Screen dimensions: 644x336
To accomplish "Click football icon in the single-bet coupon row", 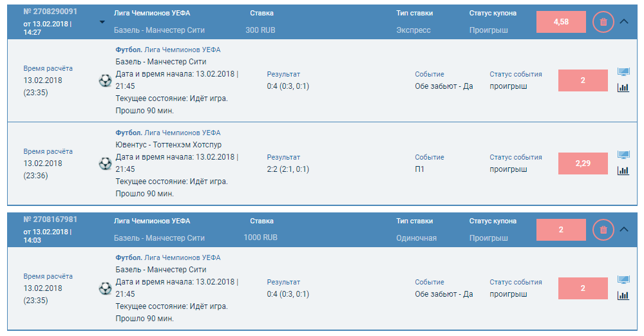I will [105, 288].
